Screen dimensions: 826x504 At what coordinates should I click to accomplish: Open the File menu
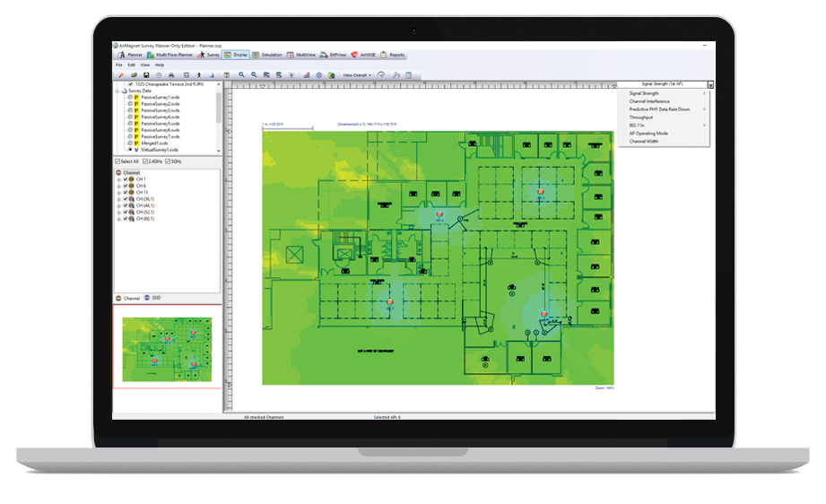pos(118,65)
